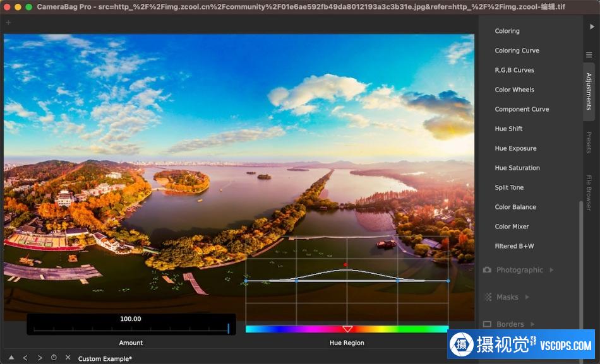Open the Color Mixer adjustment
The image size is (600, 364).
point(512,226)
